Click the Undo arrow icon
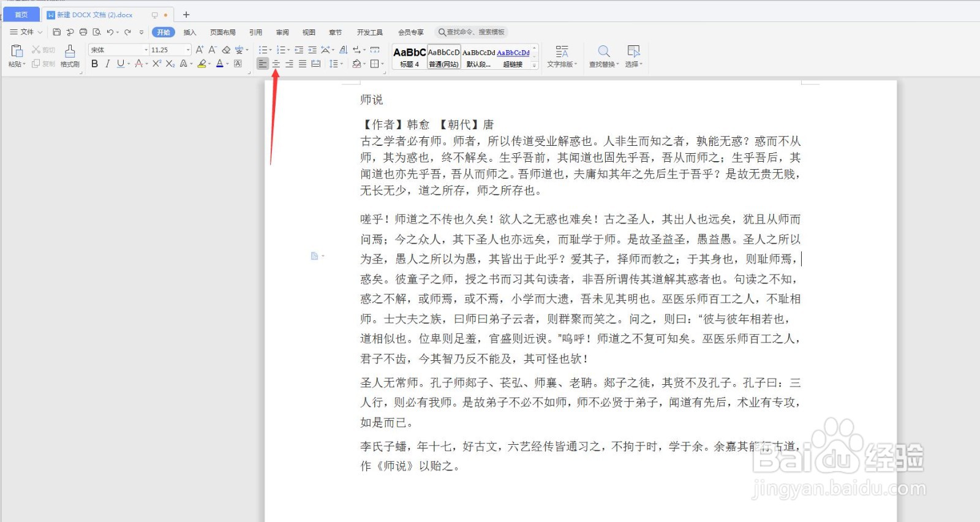Image resolution: width=980 pixels, height=522 pixels. click(x=110, y=32)
